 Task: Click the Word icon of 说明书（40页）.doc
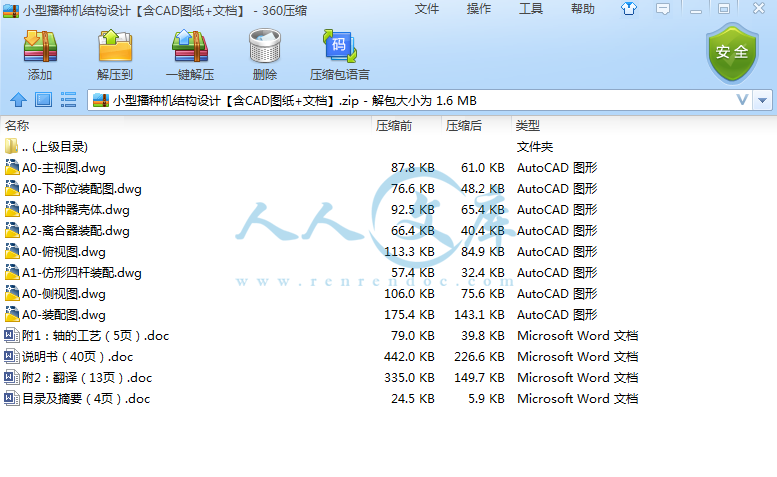[11, 356]
